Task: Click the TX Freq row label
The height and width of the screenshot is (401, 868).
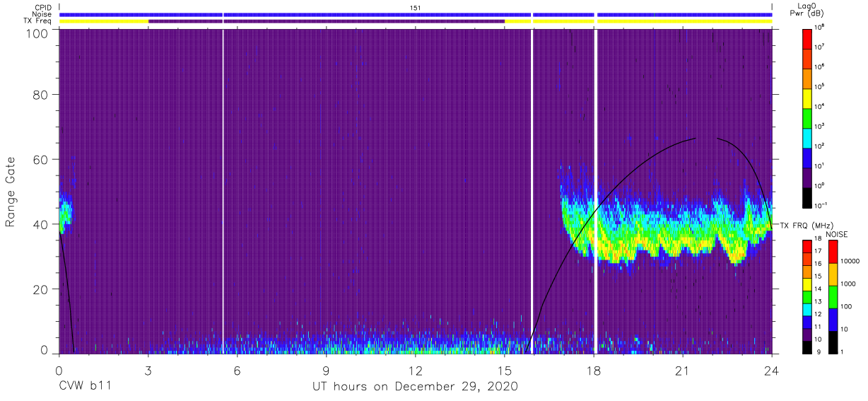Action: point(38,21)
